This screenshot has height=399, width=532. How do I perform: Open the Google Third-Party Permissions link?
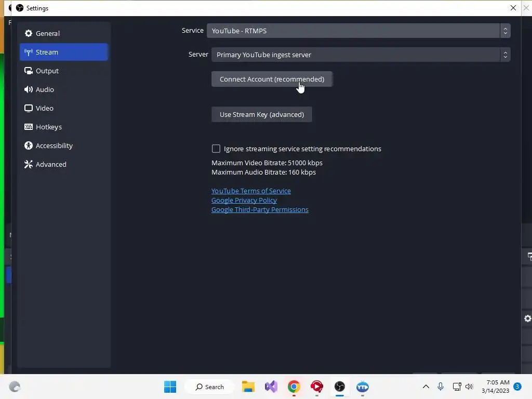point(260,209)
